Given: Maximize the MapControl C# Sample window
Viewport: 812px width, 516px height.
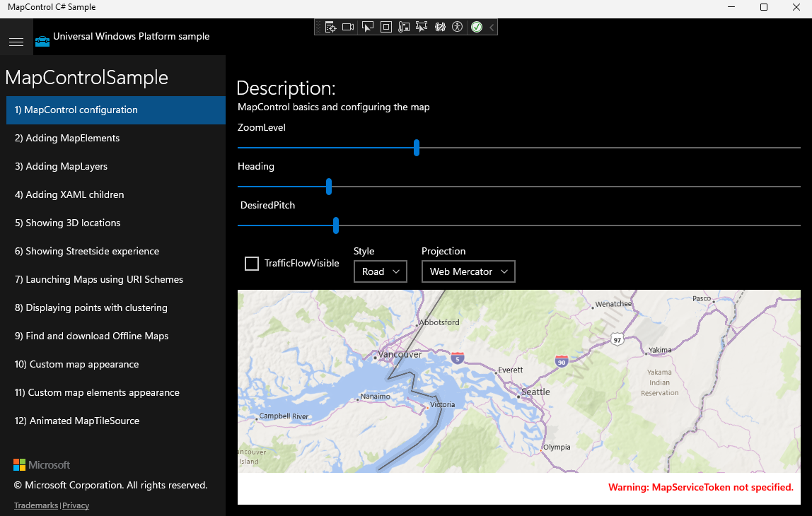Looking at the screenshot, I should point(764,7).
